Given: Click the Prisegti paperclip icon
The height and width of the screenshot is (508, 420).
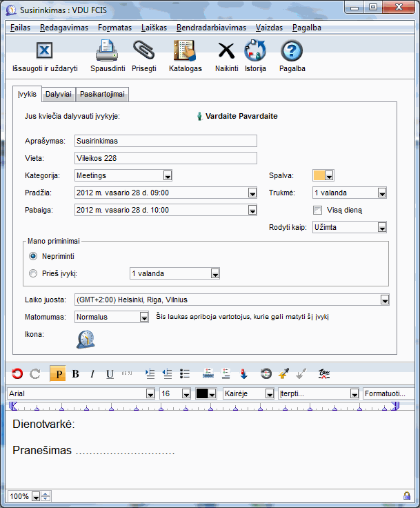Looking at the screenshot, I should click(x=143, y=52).
